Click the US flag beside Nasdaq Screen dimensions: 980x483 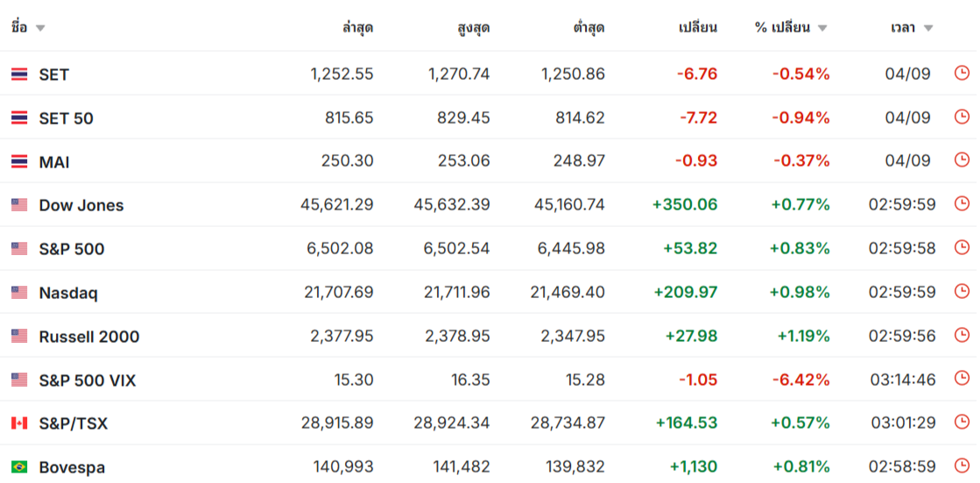[19, 293]
